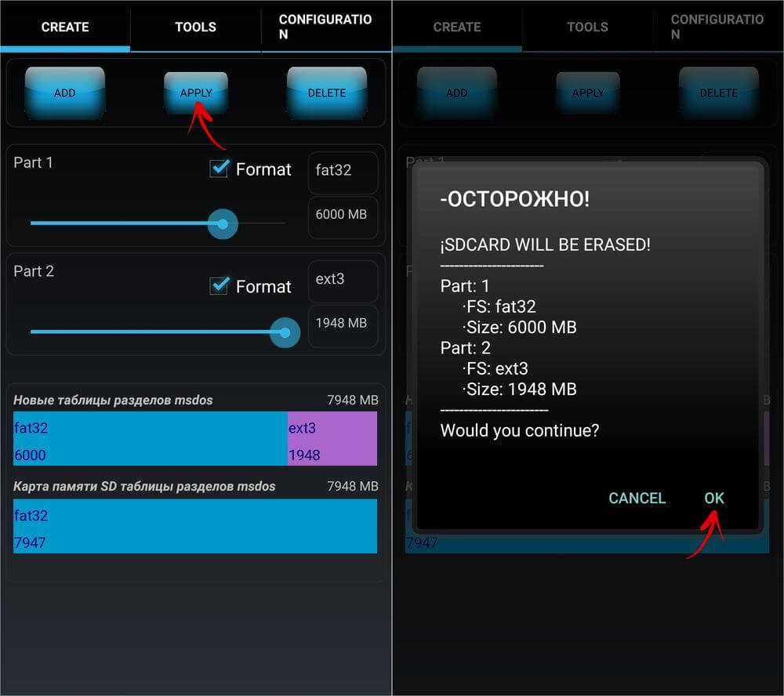Click '·Size: 6000 MB' line in dialog
The image size is (784, 696).
520,327
